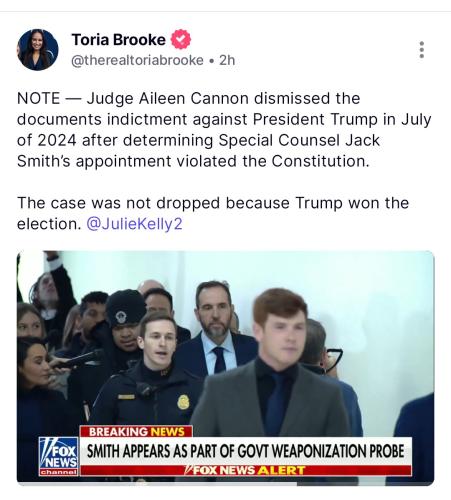This screenshot has width=451, height=500.
Task: Click the pink verified badge
Action: (181, 39)
